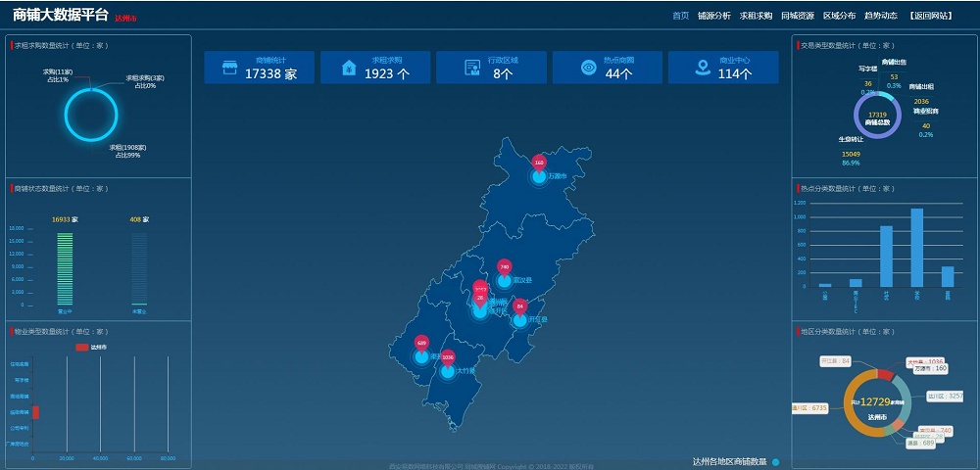Screen dimensions: 980x470
Task: Click the blue legend dot beside 达州各地区商铺数量
Action: 775,462
